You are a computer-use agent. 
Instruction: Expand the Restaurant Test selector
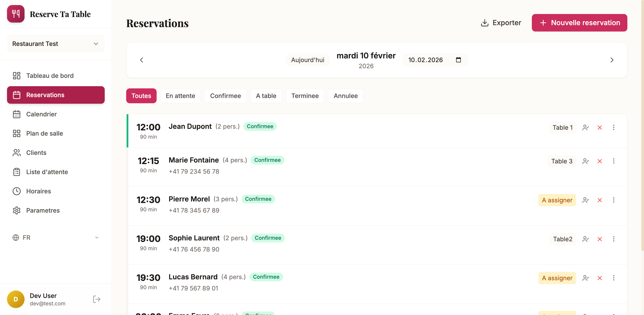tap(56, 44)
